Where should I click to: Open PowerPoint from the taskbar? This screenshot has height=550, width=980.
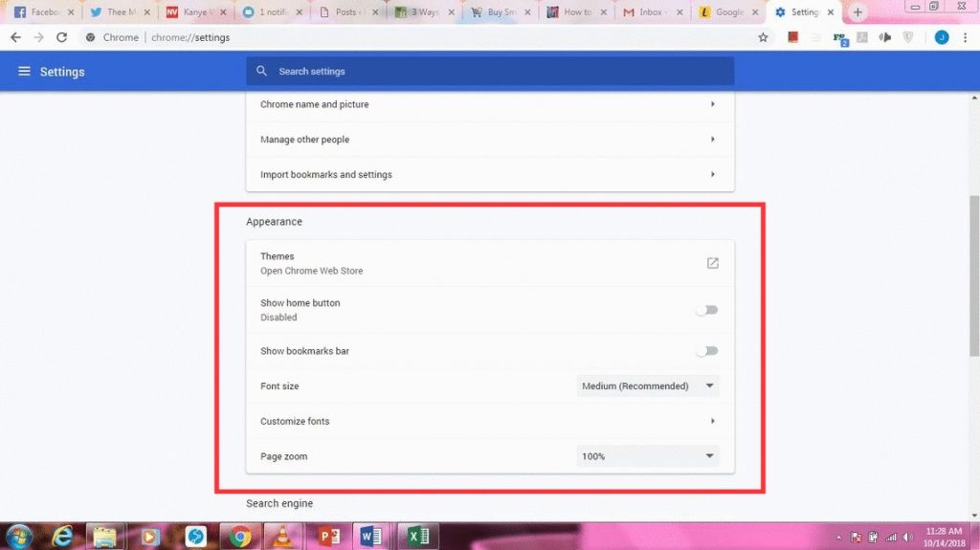pyautogui.click(x=328, y=537)
